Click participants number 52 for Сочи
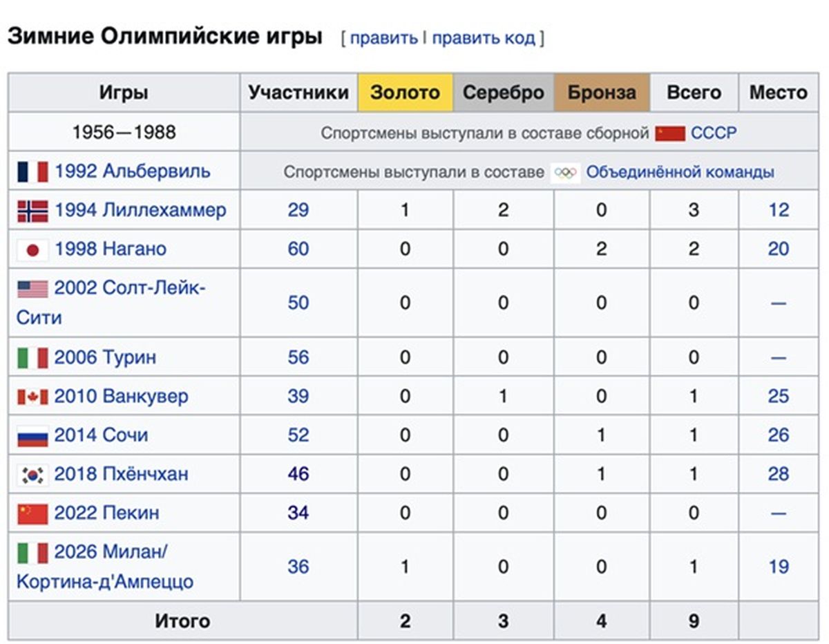 (x=298, y=435)
